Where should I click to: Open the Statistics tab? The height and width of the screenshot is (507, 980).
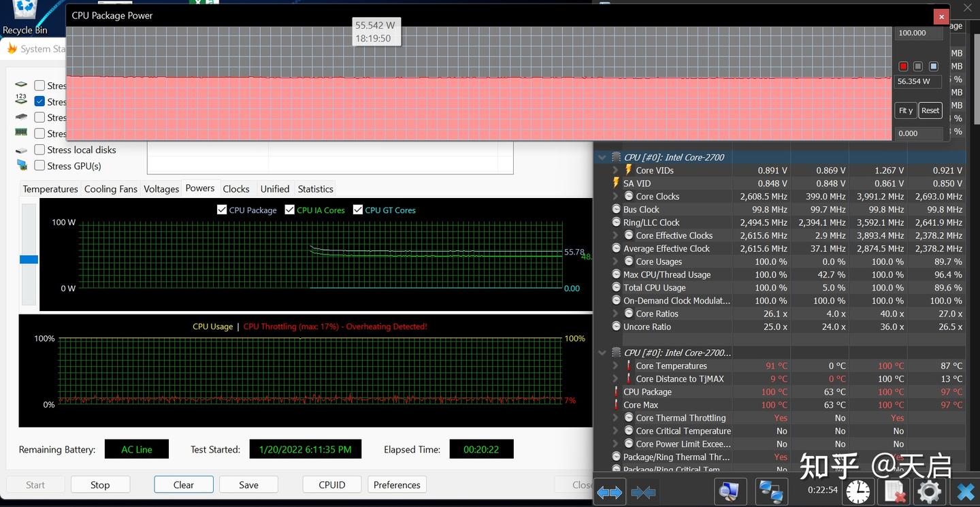[x=316, y=189]
